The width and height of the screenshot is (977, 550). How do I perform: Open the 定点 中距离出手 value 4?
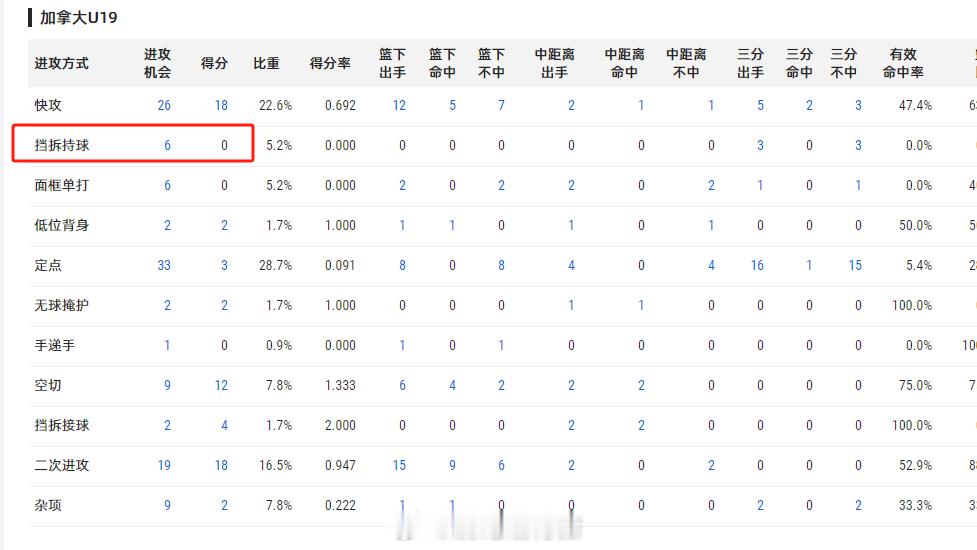571,265
